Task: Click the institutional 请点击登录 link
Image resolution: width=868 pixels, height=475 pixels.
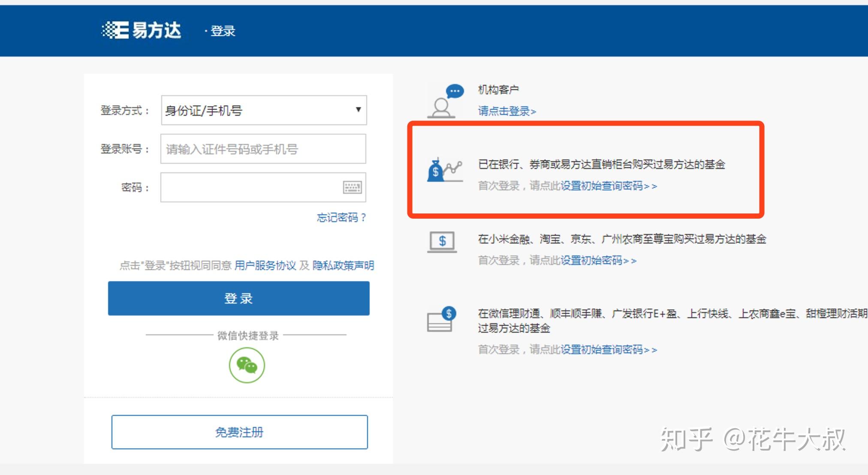Action: [x=506, y=111]
